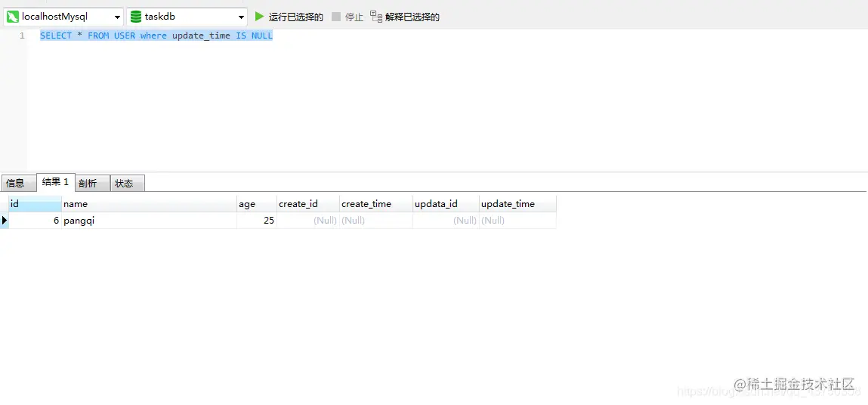This screenshot has width=868, height=405.
Task: Select the 结果 1 tab
Action: coord(55,182)
